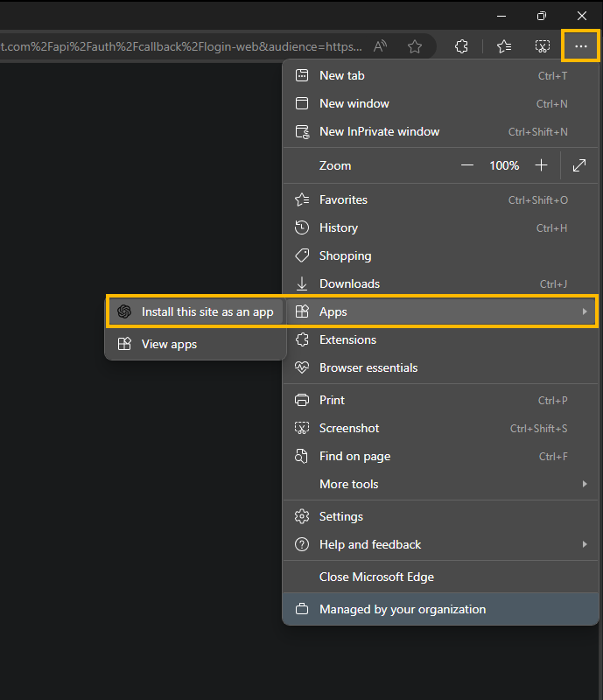Expand the More tools submenu
Image resolution: width=603 pixels, height=700 pixels.
pyautogui.click(x=440, y=485)
